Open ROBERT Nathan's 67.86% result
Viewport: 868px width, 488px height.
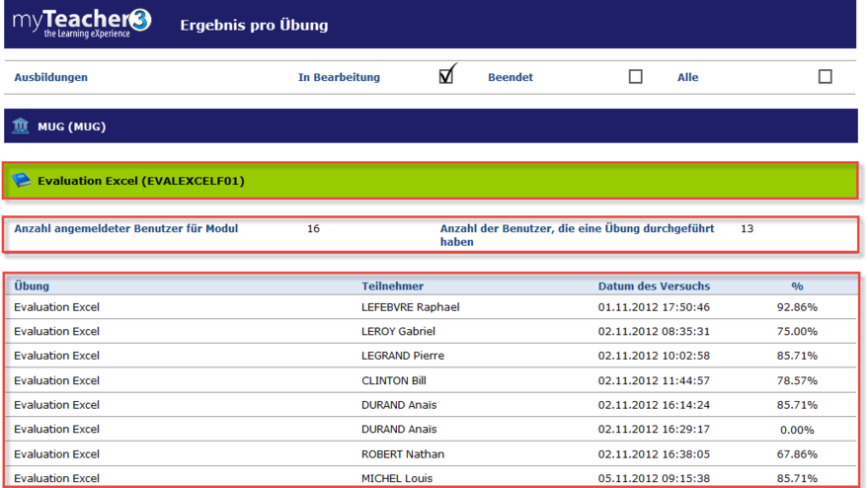(402, 454)
